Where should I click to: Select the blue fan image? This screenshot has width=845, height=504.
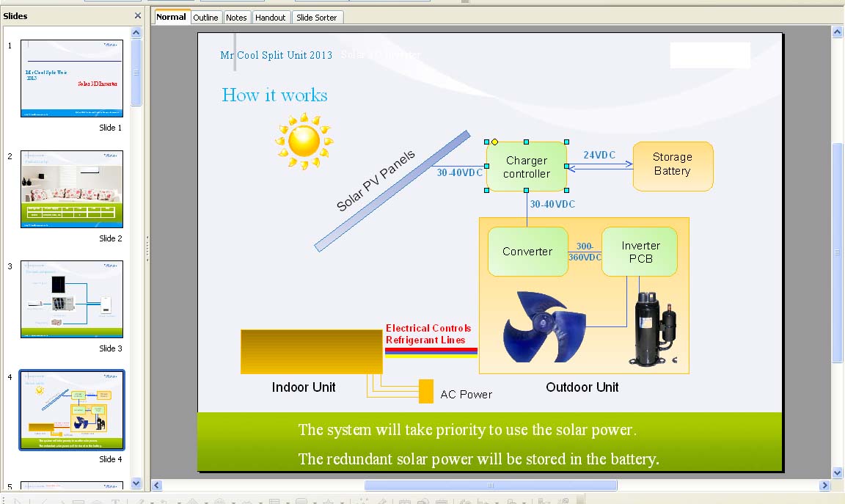[x=544, y=326]
